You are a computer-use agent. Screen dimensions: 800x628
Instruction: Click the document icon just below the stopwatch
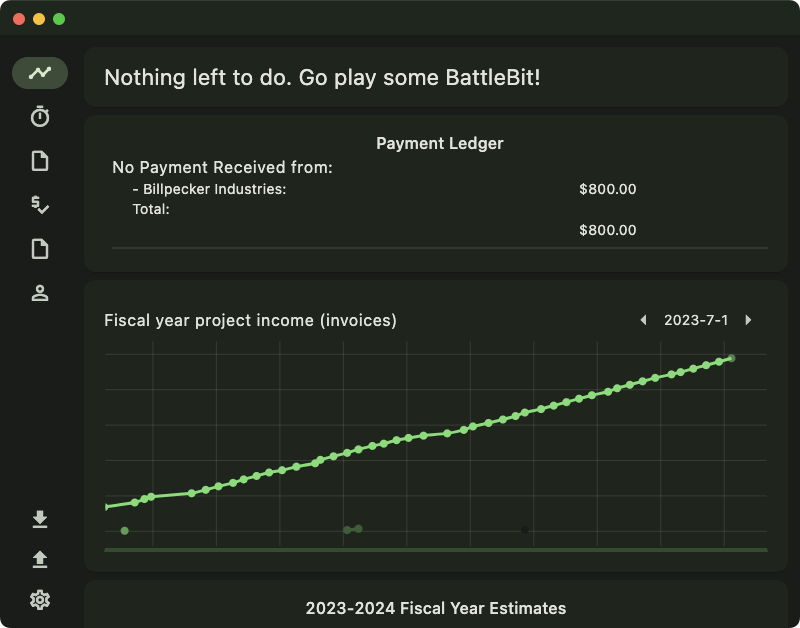[40, 161]
